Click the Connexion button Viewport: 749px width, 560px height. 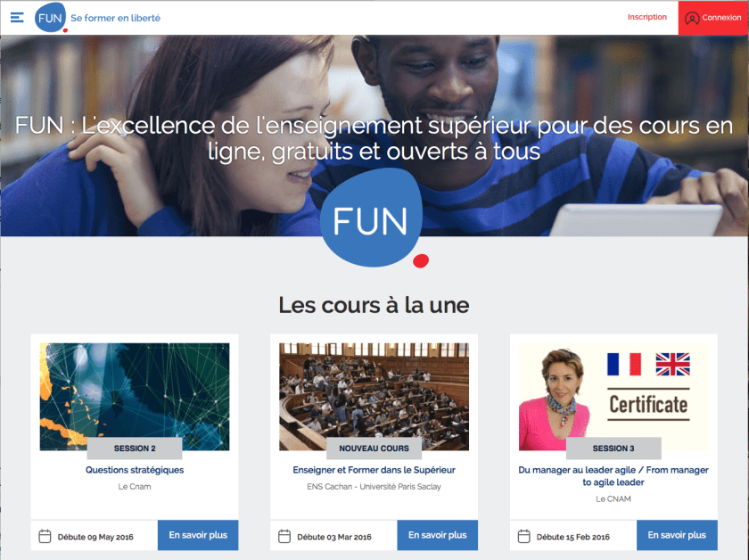(713, 18)
